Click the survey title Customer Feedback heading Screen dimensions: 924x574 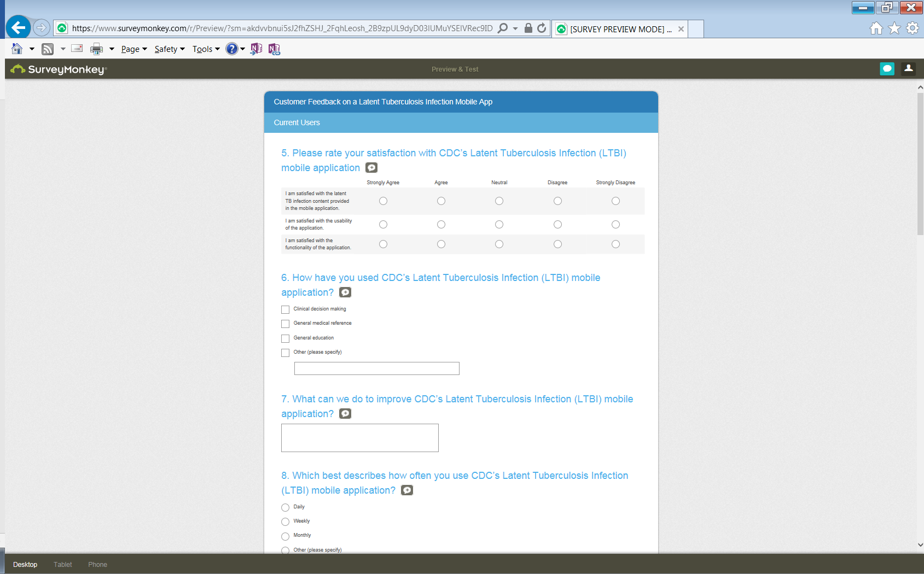[383, 102]
